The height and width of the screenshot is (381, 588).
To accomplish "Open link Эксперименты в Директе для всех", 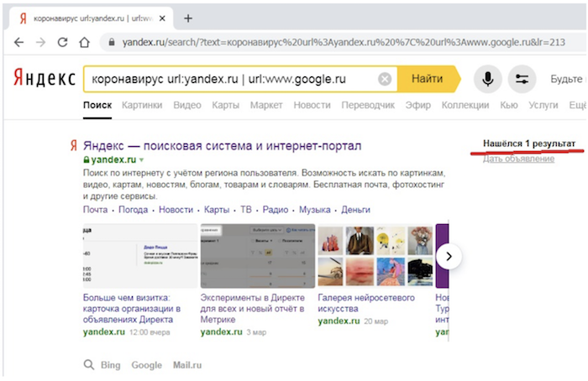I will pos(252,309).
